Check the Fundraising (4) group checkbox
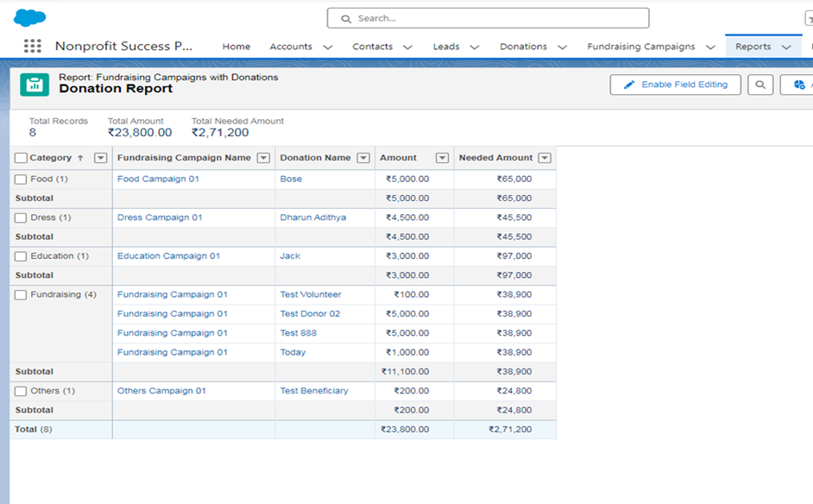 [x=21, y=295]
